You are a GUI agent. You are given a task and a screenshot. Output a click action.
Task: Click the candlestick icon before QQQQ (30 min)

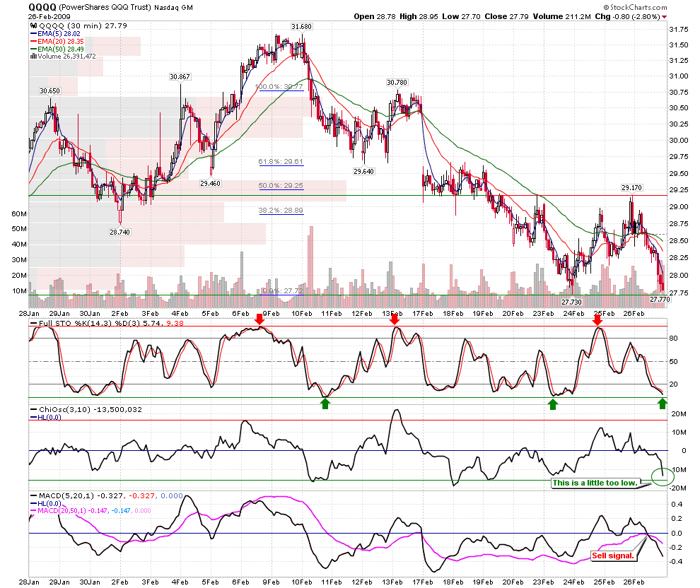tap(33, 26)
